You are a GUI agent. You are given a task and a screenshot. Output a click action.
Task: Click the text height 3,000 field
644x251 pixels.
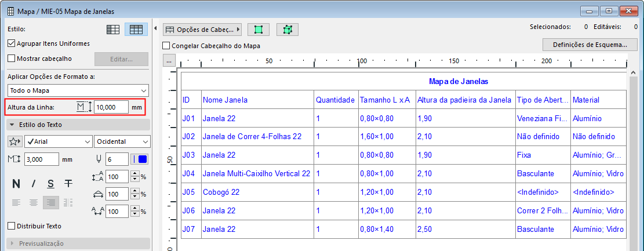tap(42, 159)
